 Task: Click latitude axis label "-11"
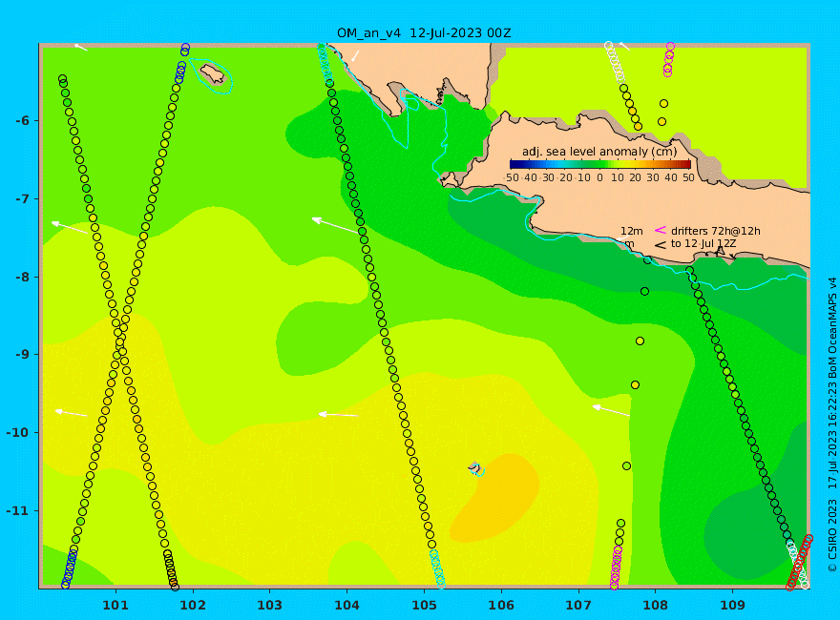coord(19,510)
